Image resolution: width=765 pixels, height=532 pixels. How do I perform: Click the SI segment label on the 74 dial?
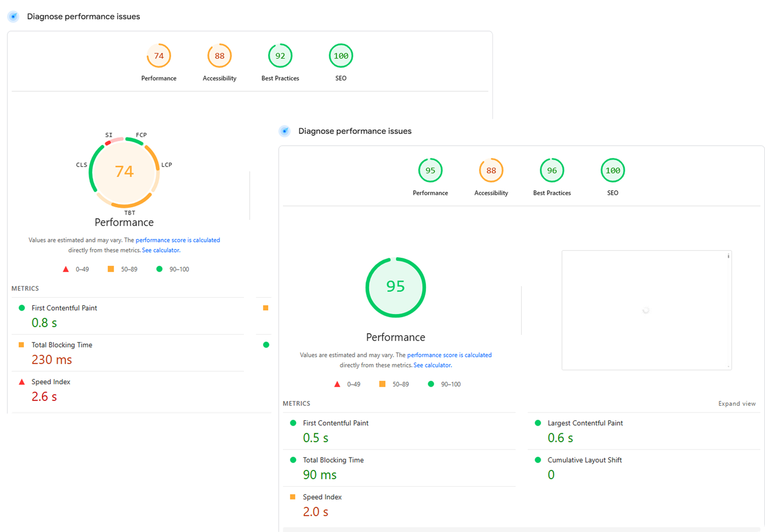click(x=109, y=135)
